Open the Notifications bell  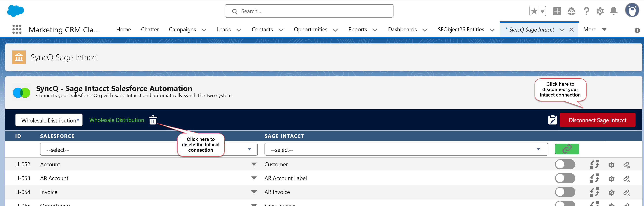613,11
